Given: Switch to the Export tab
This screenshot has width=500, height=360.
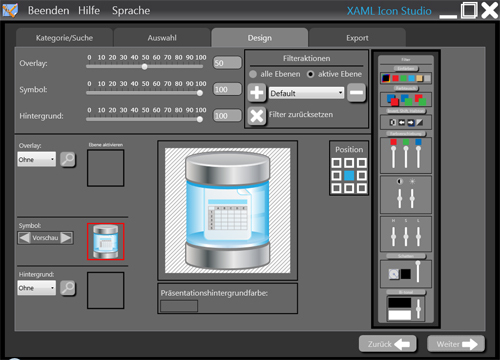Looking at the screenshot, I should coord(357,38).
